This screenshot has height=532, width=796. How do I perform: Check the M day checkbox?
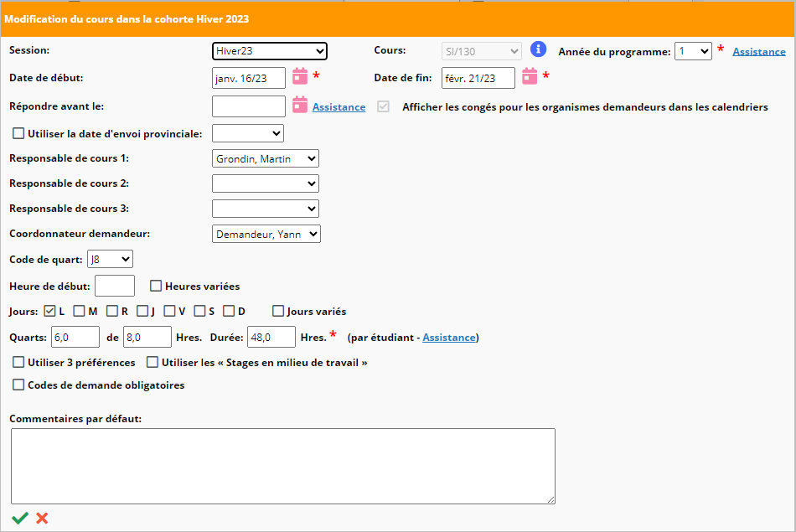[x=79, y=311]
